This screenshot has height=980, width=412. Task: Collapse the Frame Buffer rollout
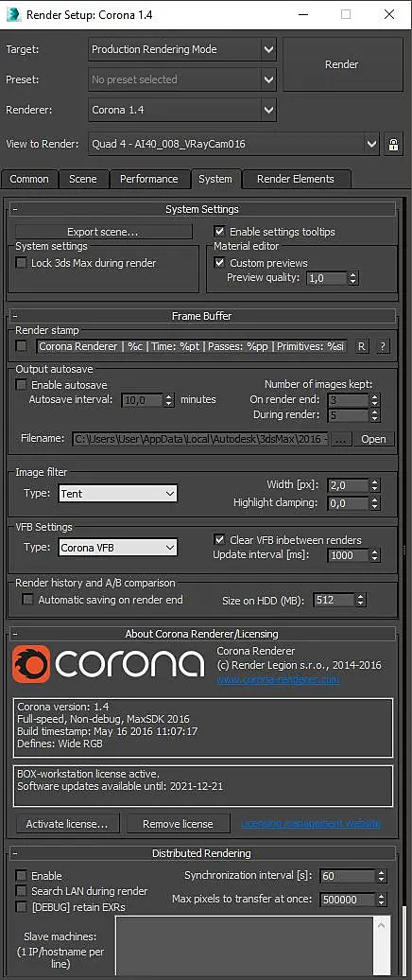point(201,316)
